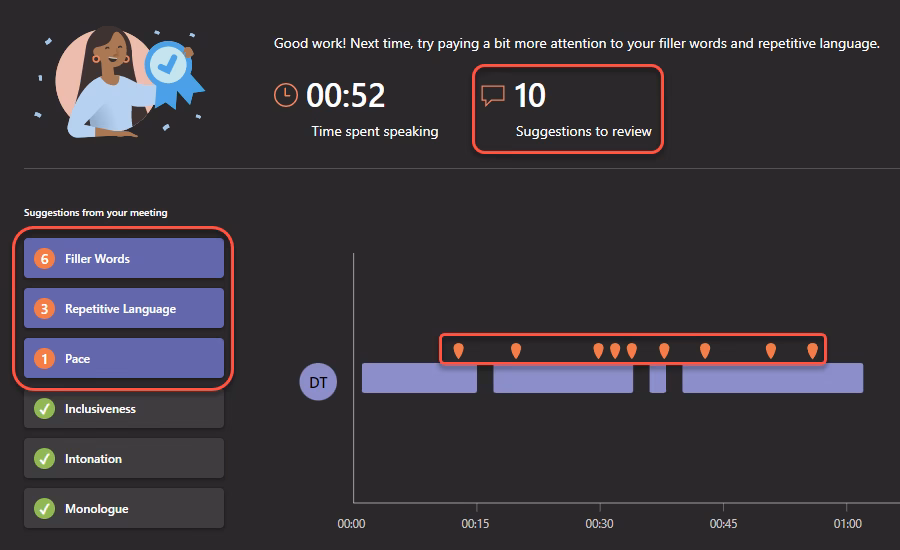Viewport: 900px width, 550px height.
Task: Click the orange 6 badge on Filler Words
Action: pyautogui.click(x=44, y=259)
